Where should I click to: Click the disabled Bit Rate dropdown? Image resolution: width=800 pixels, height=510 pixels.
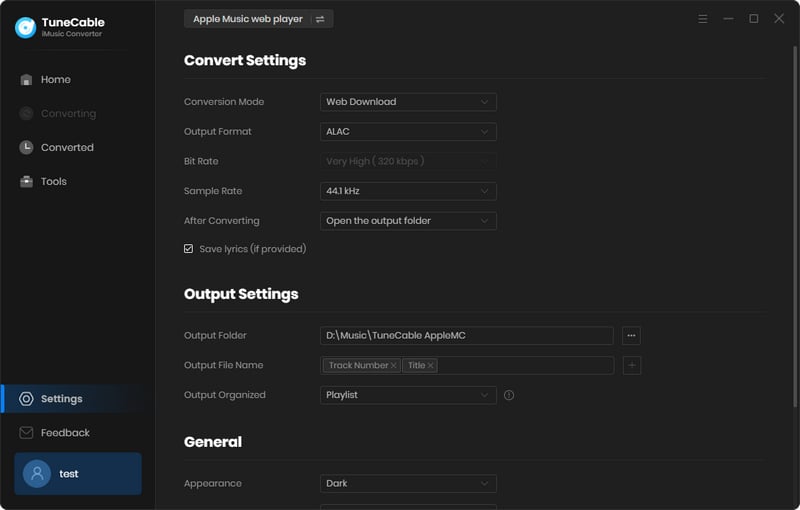click(x=408, y=161)
